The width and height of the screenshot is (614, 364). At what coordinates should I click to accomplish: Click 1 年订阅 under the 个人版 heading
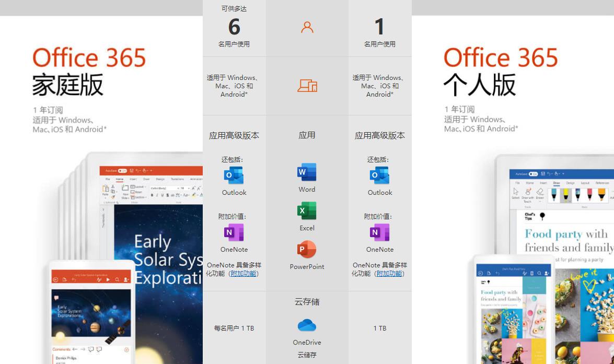(459, 109)
